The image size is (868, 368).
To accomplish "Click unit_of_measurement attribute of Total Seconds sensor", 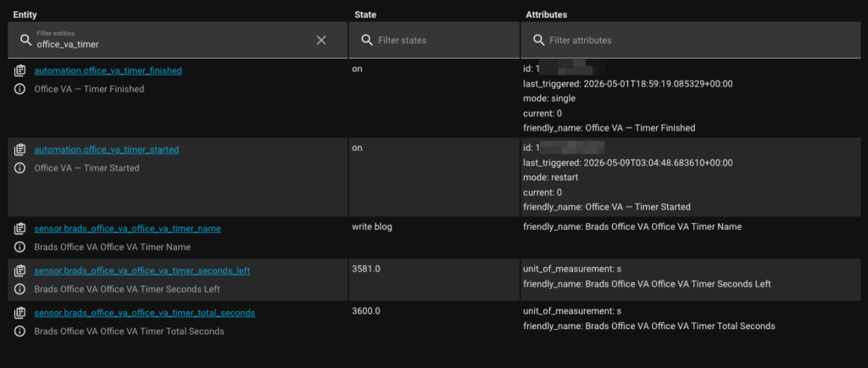I will pyautogui.click(x=570, y=311).
